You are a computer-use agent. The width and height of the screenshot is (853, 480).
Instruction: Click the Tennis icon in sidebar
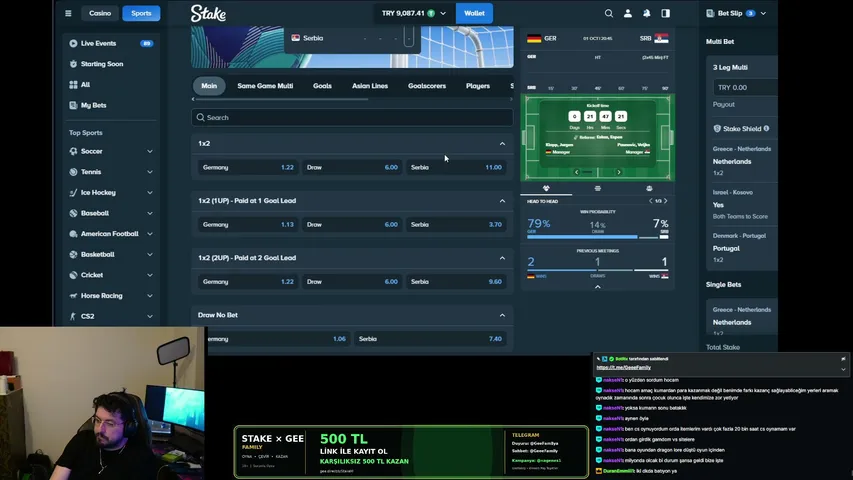tap(73, 172)
